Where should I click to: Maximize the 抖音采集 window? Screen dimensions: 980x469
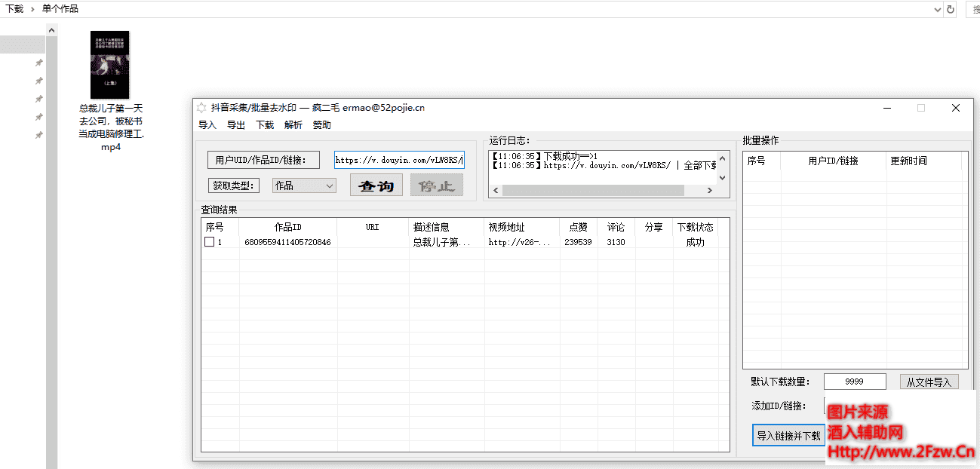pyautogui.click(x=921, y=108)
